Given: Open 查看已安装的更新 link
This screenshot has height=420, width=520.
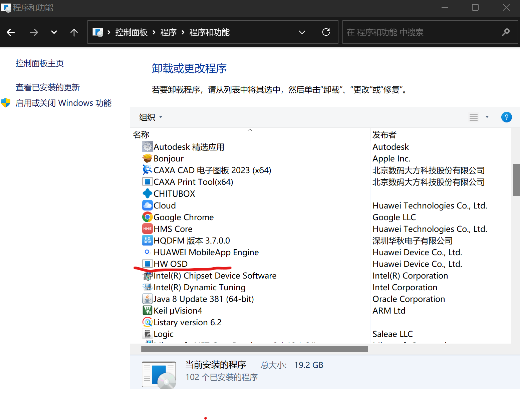Looking at the screenshot, I should point(48,87).
